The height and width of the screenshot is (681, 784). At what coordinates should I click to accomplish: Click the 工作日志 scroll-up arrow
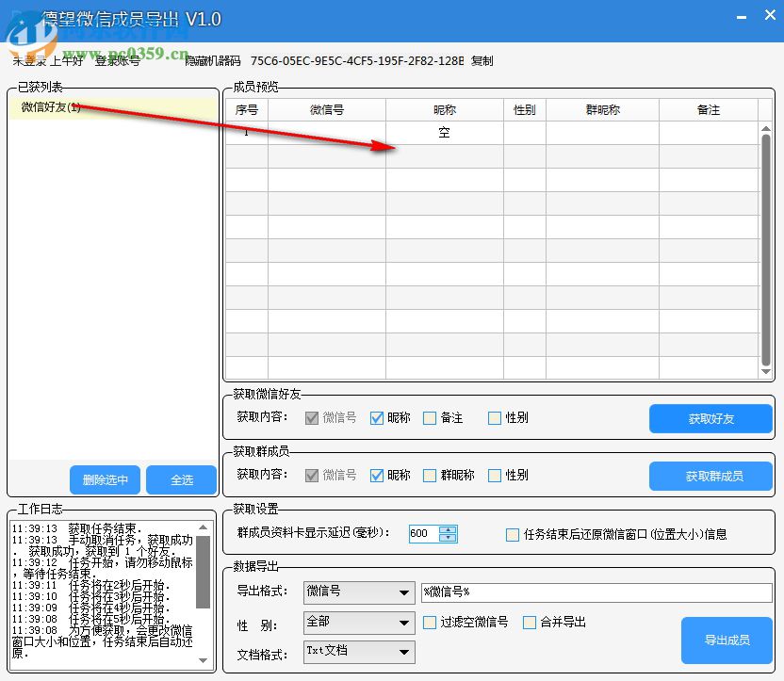203,527
